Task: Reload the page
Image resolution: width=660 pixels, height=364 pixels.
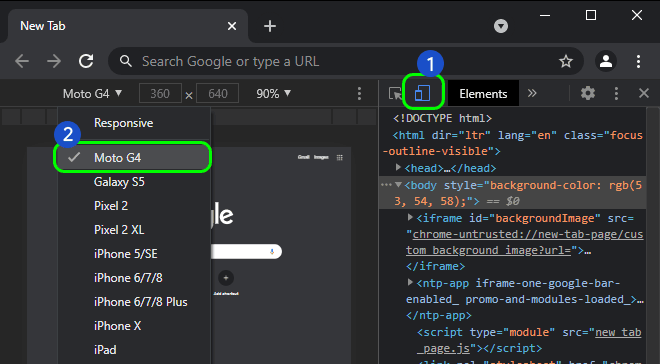Action: pos(86,61)
